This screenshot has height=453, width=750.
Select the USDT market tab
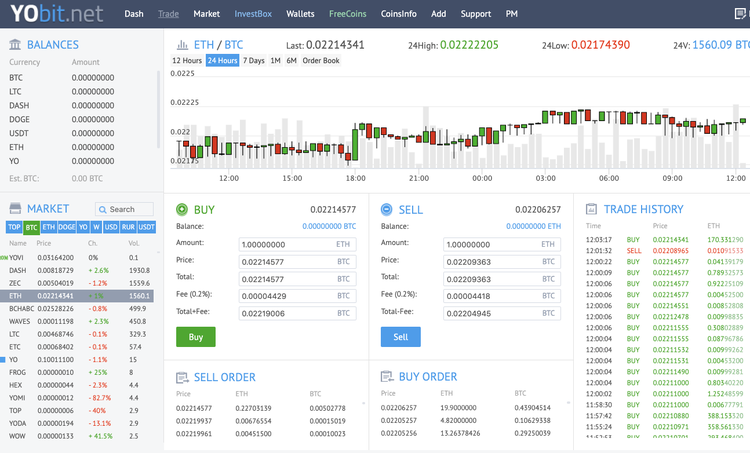coord(147,227)
